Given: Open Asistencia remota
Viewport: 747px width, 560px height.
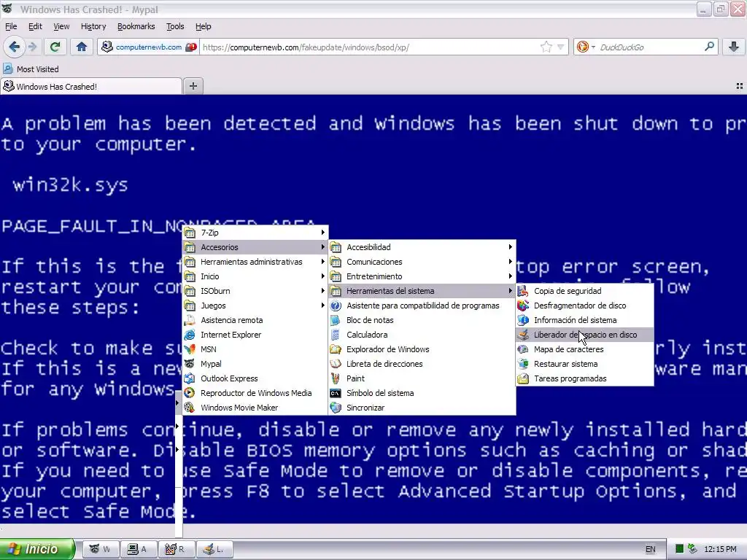Looking at the screenshot, I should click(255, 320).
